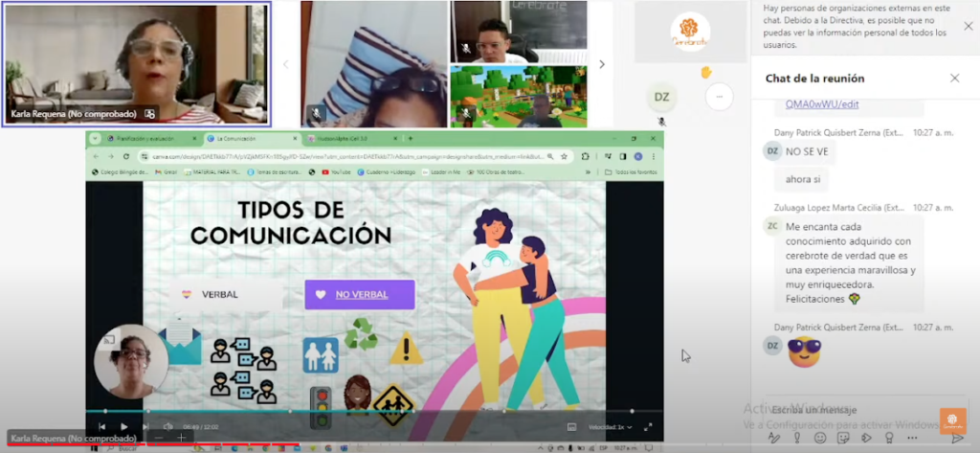Open more options for participant DZ
980x453 pixels.
pyautogui.click(x=720, y=97)
